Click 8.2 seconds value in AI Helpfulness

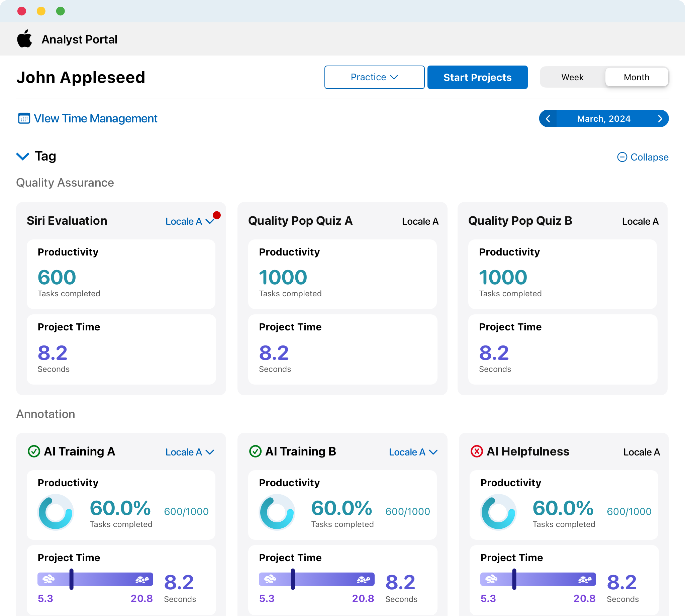(x=622, y=582)
